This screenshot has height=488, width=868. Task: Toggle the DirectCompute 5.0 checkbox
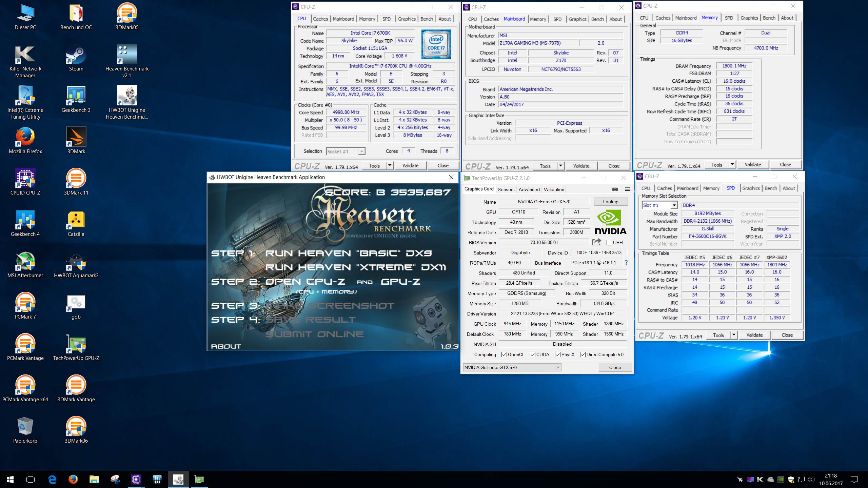point(583,354)
